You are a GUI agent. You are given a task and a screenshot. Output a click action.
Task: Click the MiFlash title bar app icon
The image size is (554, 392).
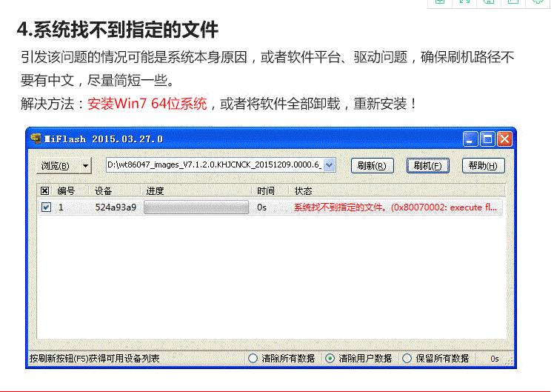coord(36,139)
